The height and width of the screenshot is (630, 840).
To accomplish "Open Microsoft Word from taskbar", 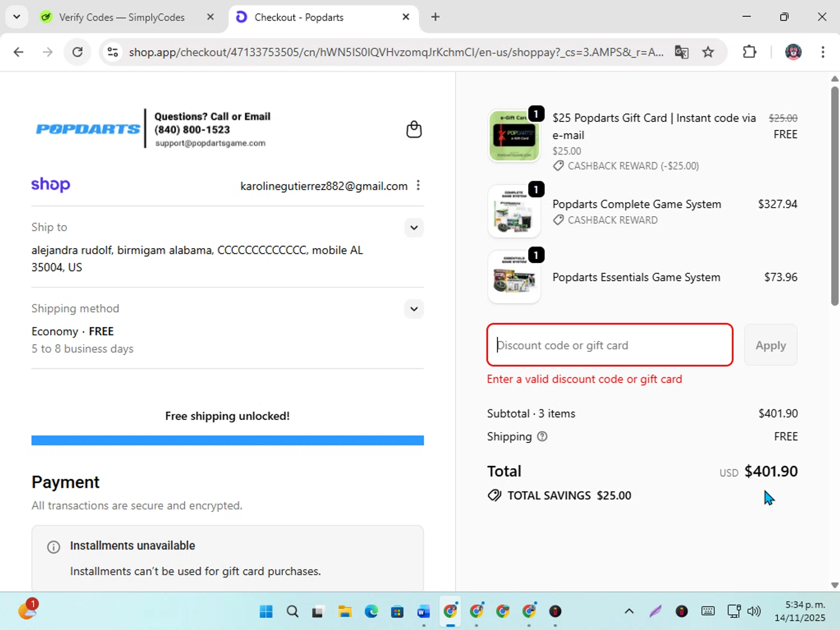I will (x=423, y=612).
